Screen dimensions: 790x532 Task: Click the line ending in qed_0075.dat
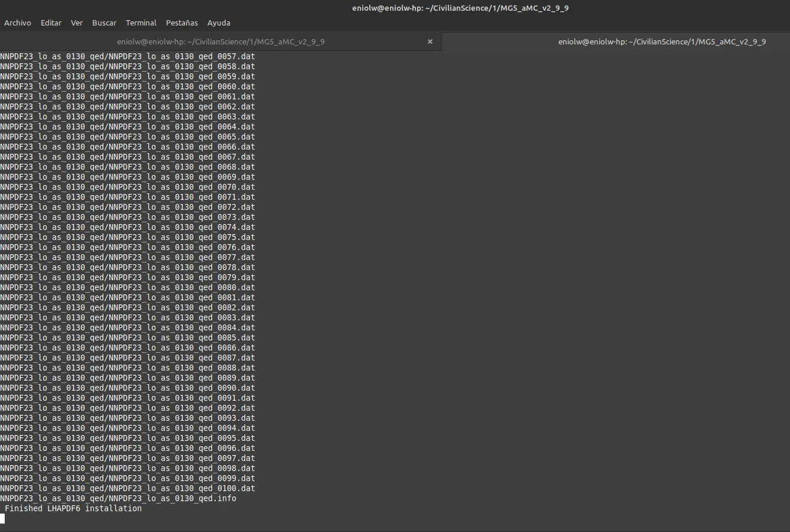[x=127, y=237]
